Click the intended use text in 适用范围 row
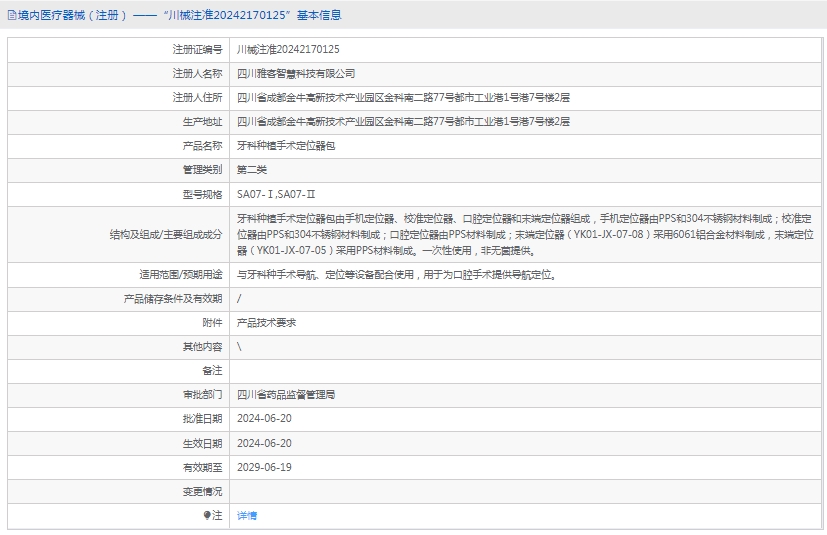This screenshot has height=535, width=827. (x=396, y=274)
